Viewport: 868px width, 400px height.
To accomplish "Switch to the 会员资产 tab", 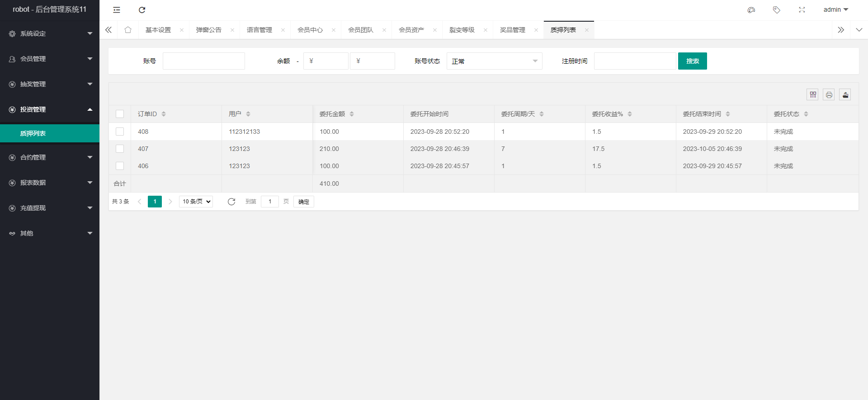I will point(411,30).
